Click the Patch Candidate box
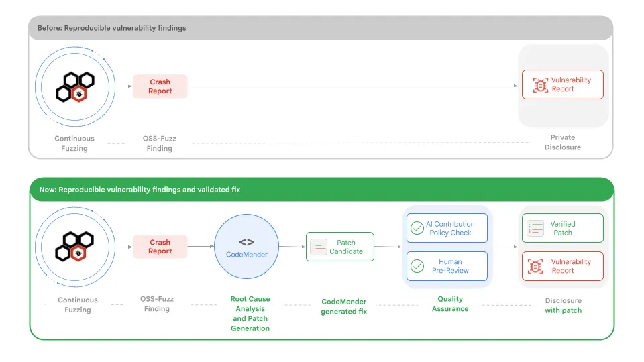The width and height of the screenshot is (644, 362). coord(340,247)
